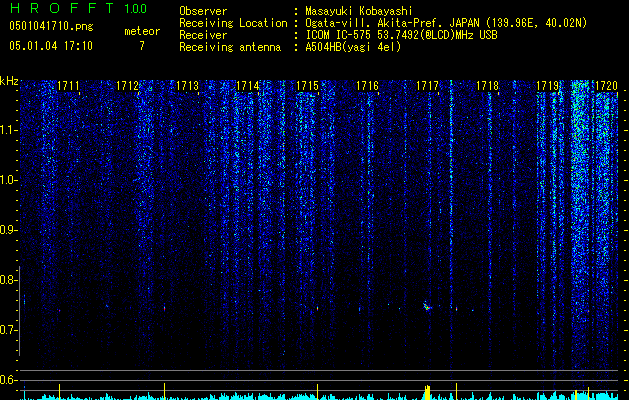This screenshot has height=400, width=629.
Task: Click the 1718 time marker
Action: 487,86
